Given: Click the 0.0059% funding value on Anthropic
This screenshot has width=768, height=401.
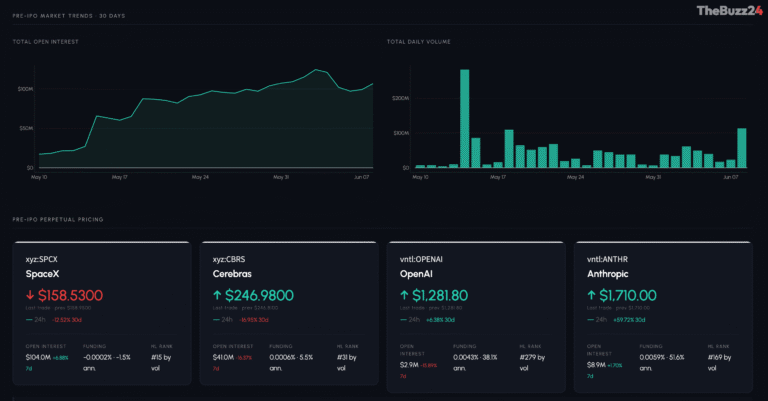Looking at the screenshot, I should pyautogui.click(x=651, y=357).
